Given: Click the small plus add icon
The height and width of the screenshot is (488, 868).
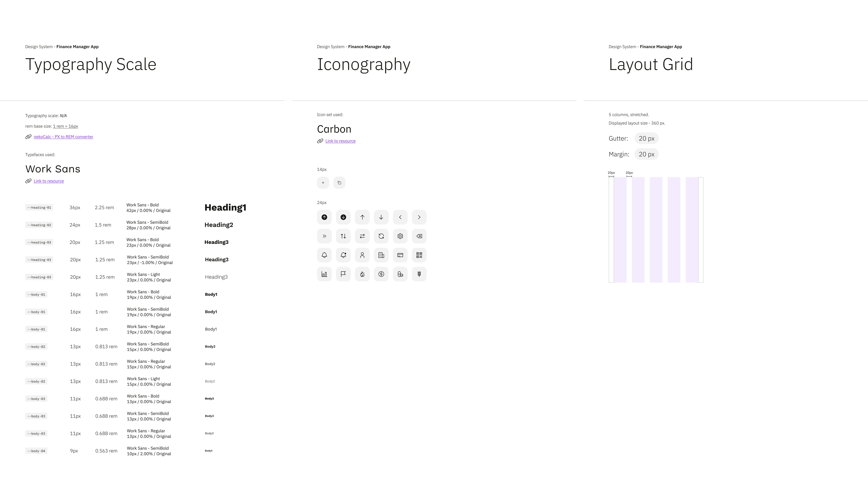Looking at the screenshot, I should tap(323, 183).
